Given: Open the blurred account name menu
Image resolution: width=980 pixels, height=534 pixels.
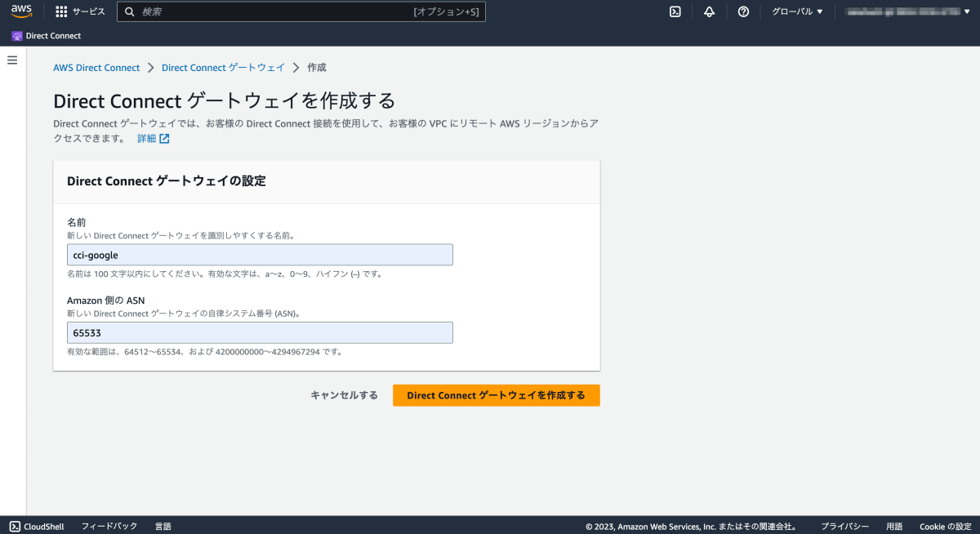Looking at the screenshot, I should 907,11.
